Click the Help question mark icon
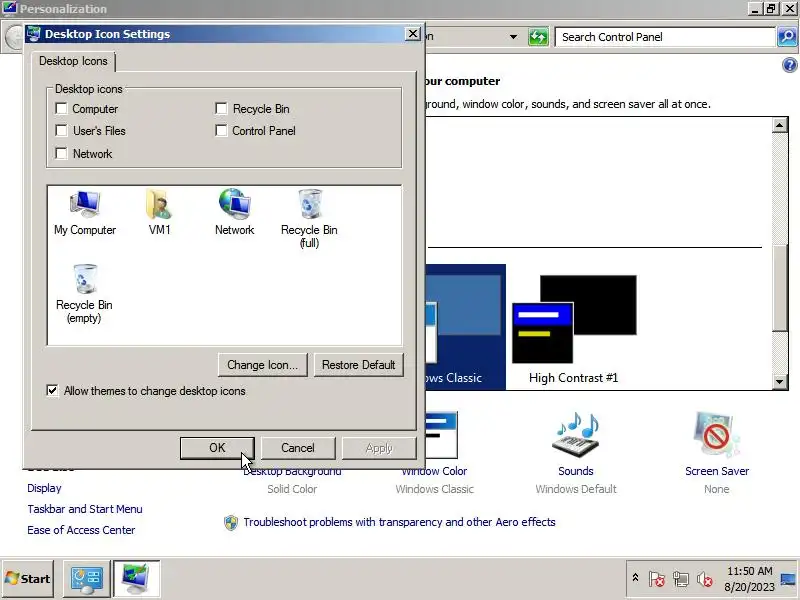Viewport: 800px width, 600px height. [789, 65]
